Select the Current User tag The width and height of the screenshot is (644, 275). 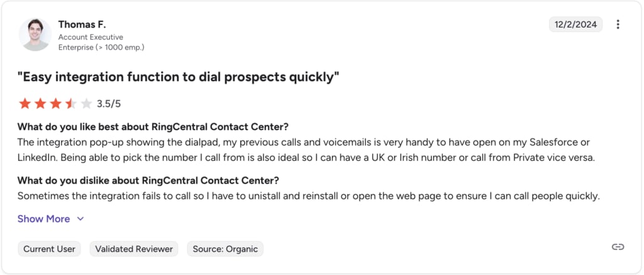[49, 249]
